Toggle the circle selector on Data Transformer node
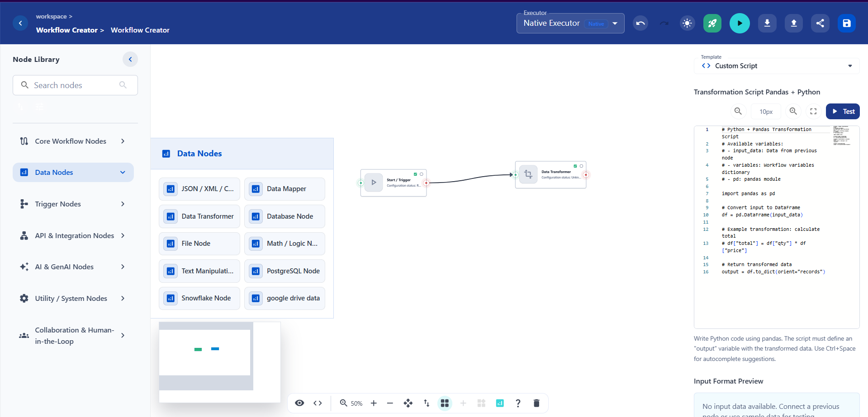Screen dimensions: 868x417 (x=581, y=166)
